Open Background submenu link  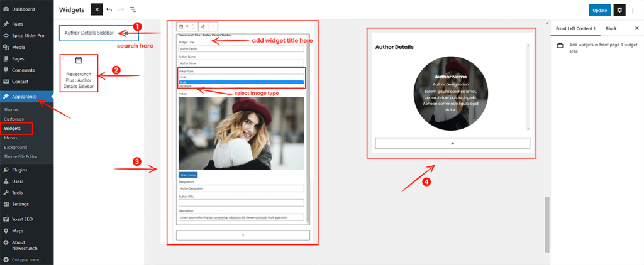[x=16, y=148]
